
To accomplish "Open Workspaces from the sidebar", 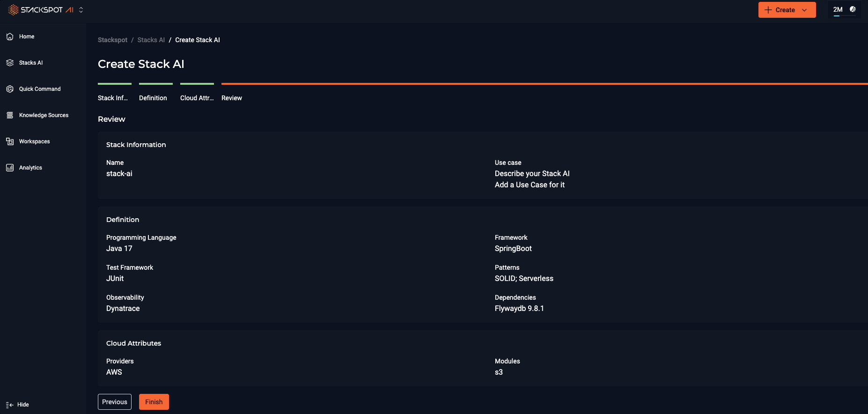I will (x=34, y=141).
